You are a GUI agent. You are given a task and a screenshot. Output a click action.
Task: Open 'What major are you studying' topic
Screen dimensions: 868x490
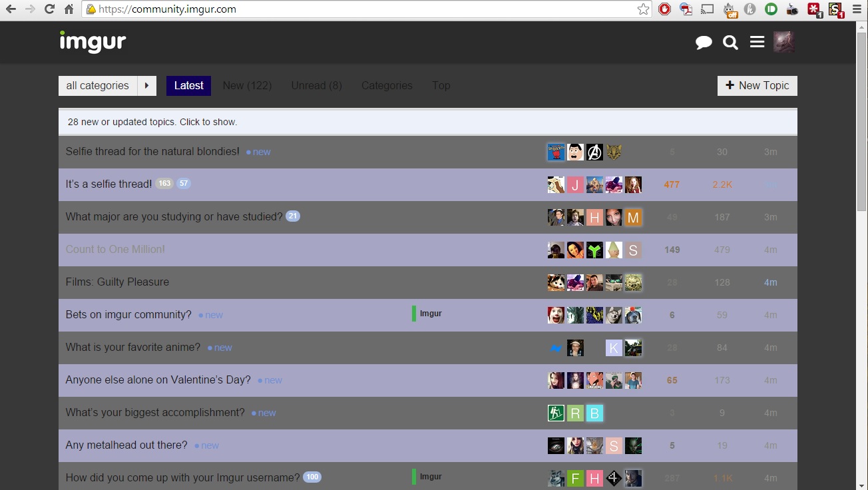(174, 216)
